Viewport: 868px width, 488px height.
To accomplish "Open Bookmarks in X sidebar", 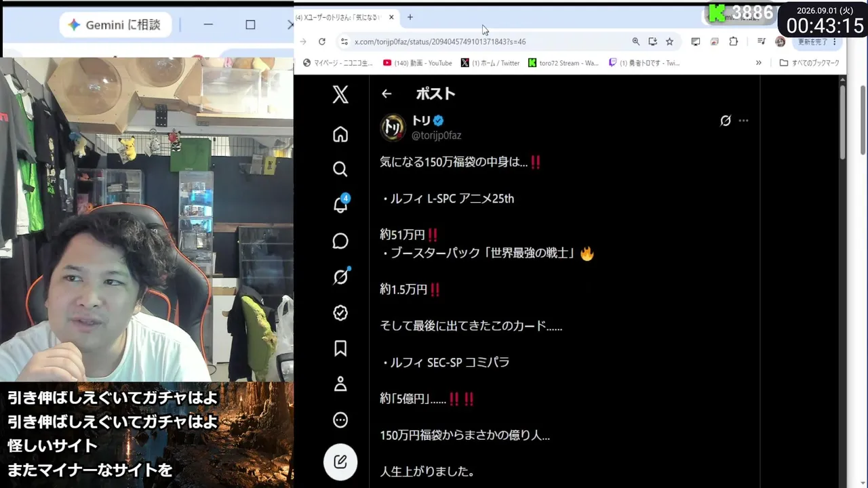I will (340, 348).
